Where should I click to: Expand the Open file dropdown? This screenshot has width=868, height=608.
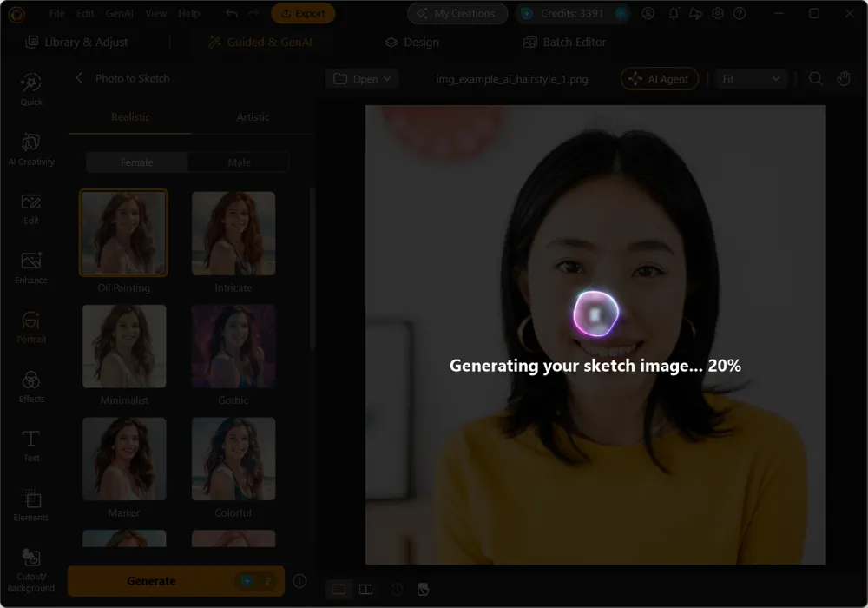pos(362,79)
